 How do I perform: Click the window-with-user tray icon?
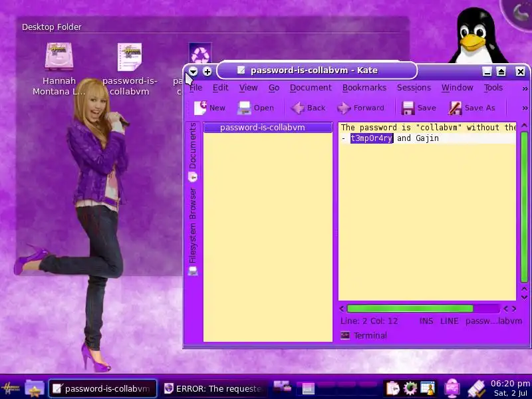click(428, 388)
